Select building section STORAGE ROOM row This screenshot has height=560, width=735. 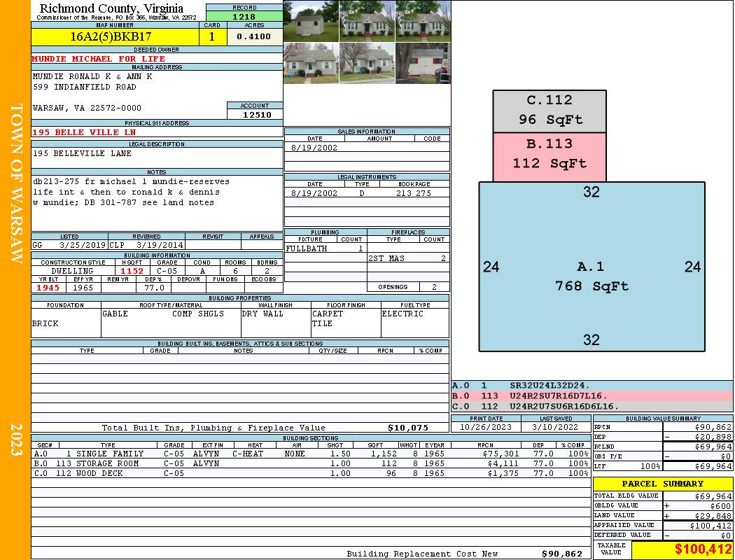click(311, 463)
